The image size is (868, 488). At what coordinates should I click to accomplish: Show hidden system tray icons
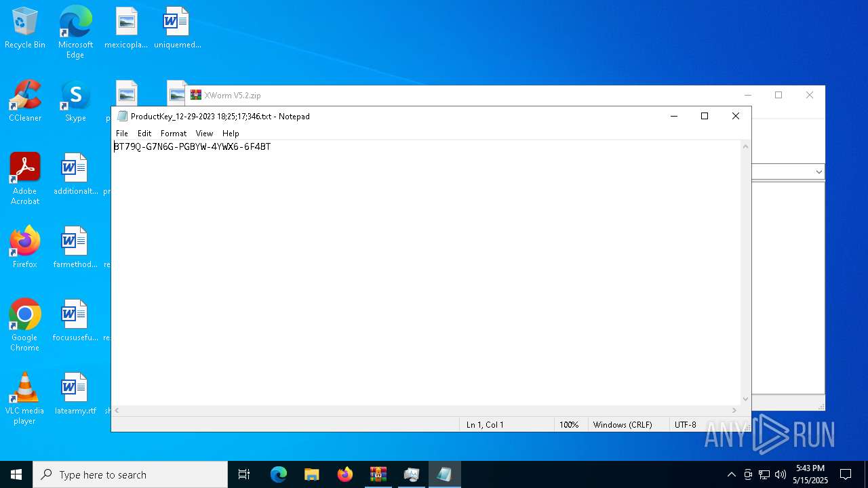pyautogui.click(x=731, y=474)
